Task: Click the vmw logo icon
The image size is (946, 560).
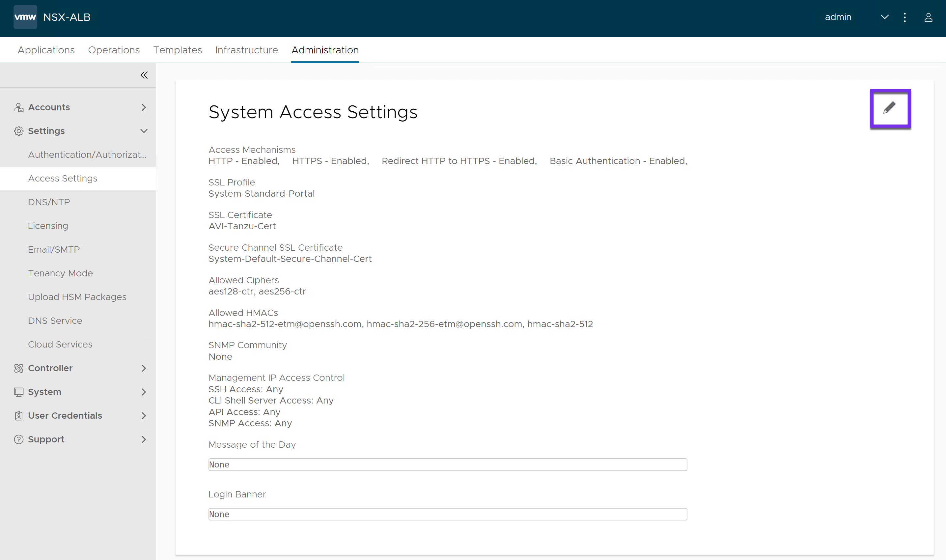Action: (25, 17)
